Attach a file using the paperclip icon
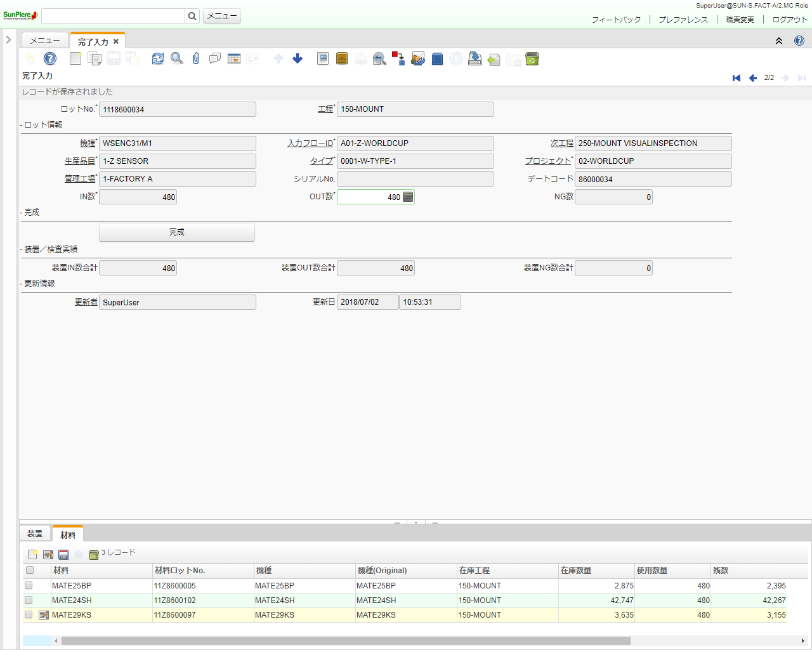Image resolution: width=812 pixels, height=650 pixels. click(x=195, y=58)
